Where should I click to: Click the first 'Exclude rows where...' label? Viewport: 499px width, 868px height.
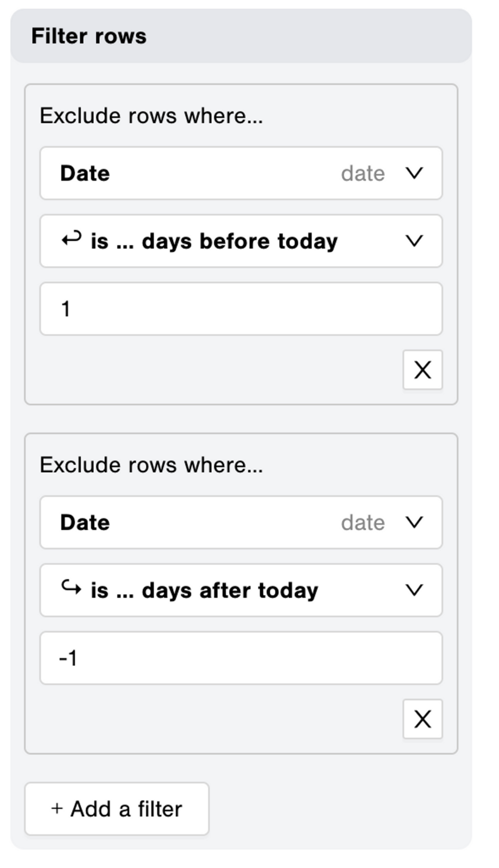pyautogui.click(x=151, y=116)
